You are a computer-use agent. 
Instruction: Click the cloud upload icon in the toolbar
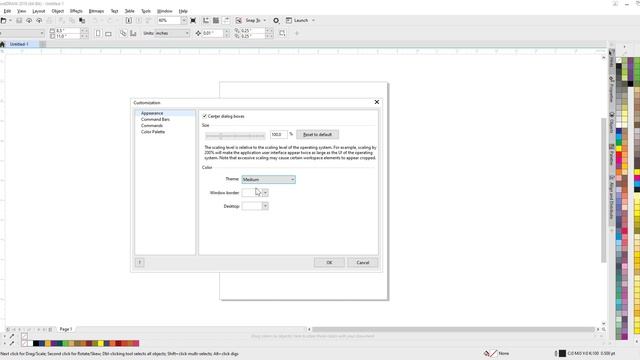tap(29, 20)
